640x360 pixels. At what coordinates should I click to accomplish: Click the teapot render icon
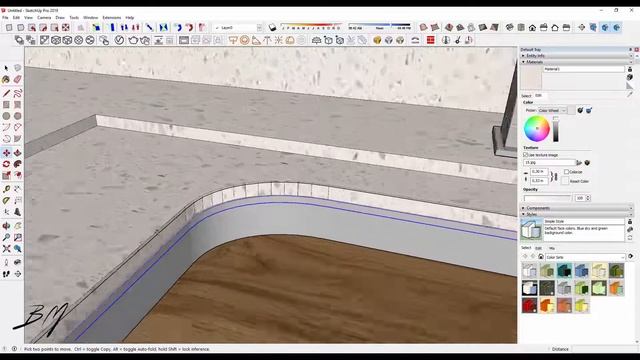[x=133, y=40]
